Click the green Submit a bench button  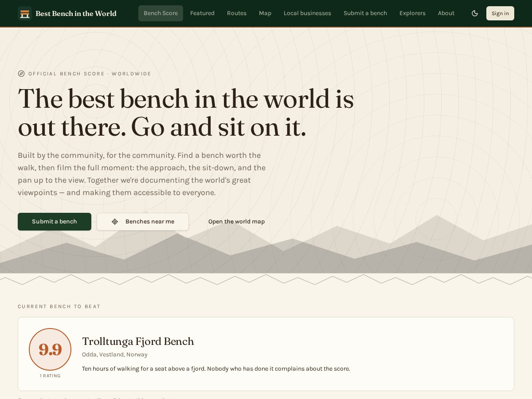(x=55, y=222)
